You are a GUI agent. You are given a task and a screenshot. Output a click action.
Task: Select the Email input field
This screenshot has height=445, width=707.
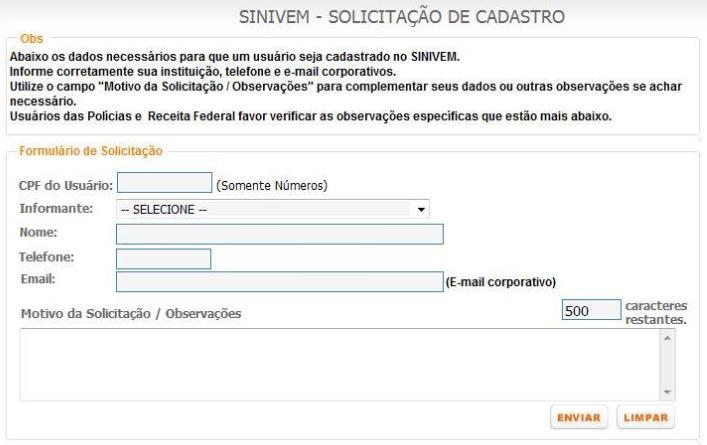coord(280,282)
